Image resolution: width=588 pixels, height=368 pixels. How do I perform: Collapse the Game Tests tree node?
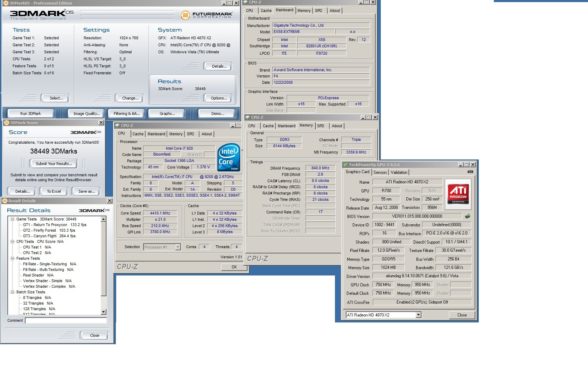(x=13, y=219)
